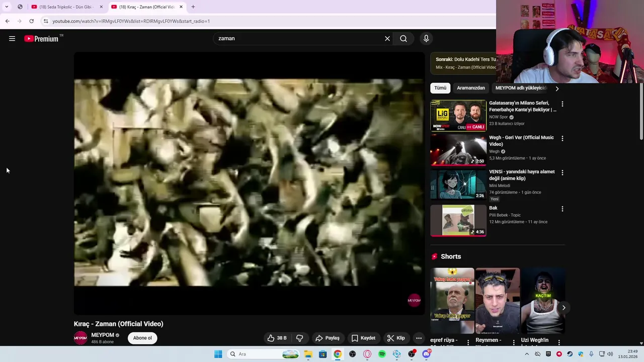The height and width of the screenshot is (362, 644).
Task: Clear the search box text
Action: [x=387, y=39]
